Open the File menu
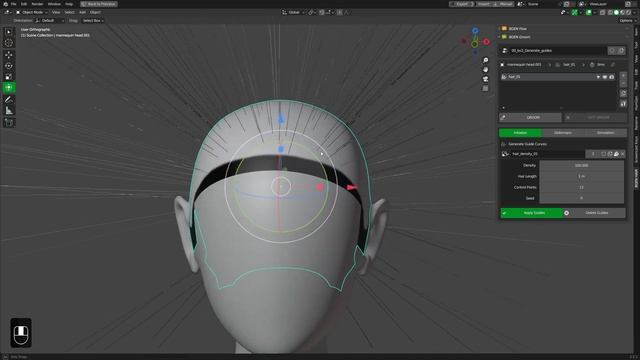 tap(13, 4)
